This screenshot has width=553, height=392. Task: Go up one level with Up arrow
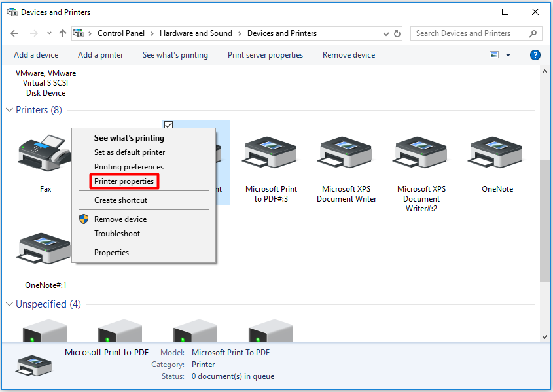(x=63, y=33)
